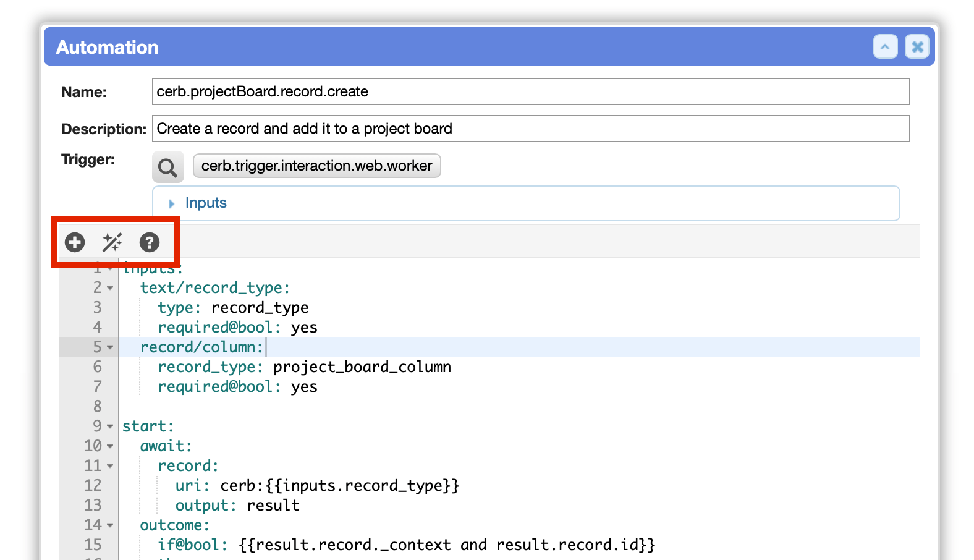Screen dimensions: 974x560
Task: Fold code at line 10 arrow
Action: coord(110,446)
